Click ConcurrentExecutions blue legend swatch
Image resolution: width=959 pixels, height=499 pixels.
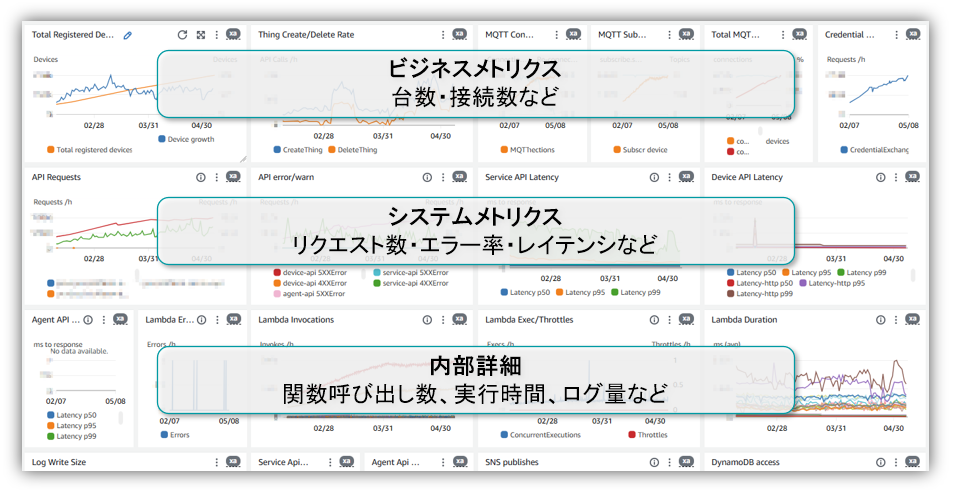504,435
